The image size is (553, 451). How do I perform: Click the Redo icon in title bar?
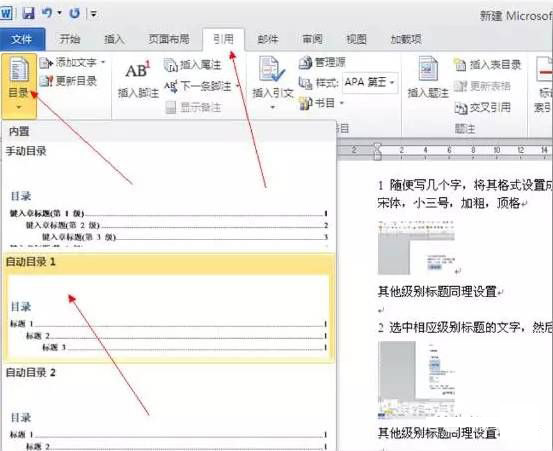[x=74, y=13]
